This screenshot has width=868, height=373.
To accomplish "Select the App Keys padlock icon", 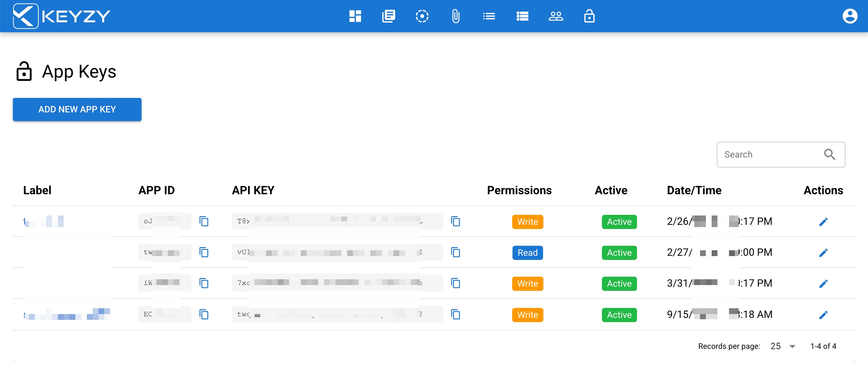I will [589, 16].
